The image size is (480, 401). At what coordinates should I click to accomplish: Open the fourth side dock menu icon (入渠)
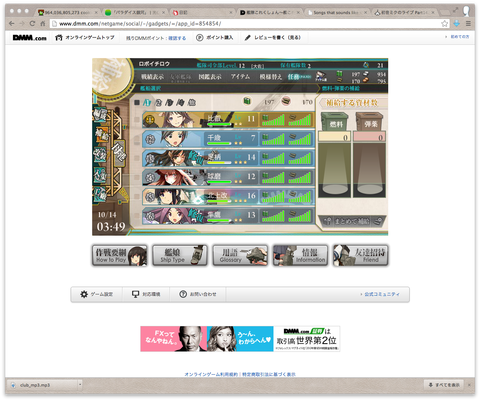click(100, 175)
